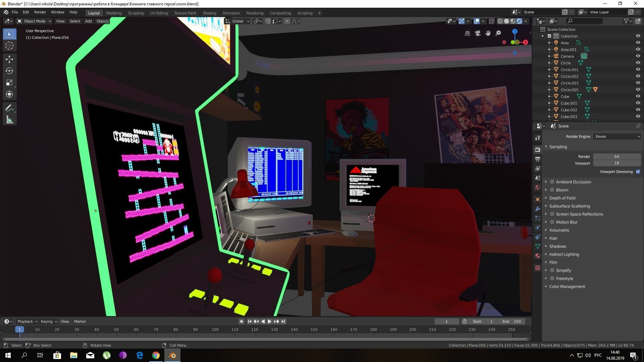The image size is (644, 362).
Task: Click the current frame number field
Action: pos(446,321)
